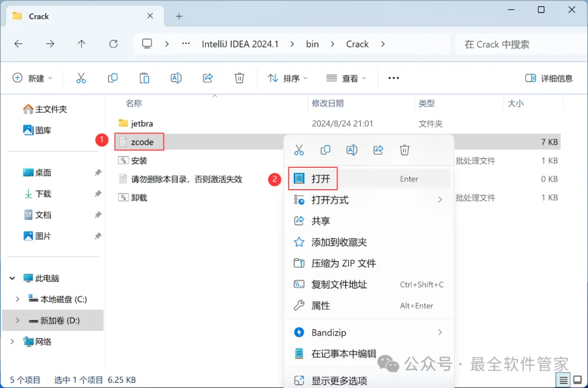Click the address bar ellipsis for hidden path

pos(186,44)
